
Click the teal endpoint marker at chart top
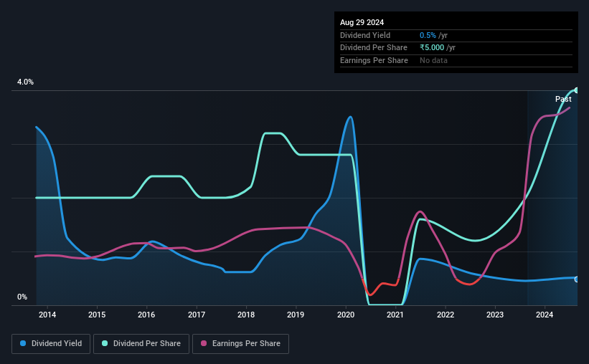tap(576, 90)
